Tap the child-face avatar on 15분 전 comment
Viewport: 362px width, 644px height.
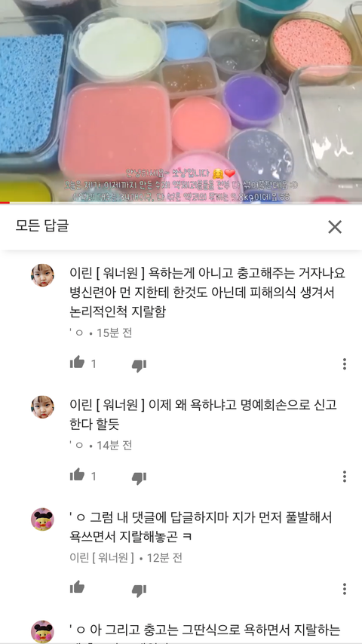coord(42,275)
